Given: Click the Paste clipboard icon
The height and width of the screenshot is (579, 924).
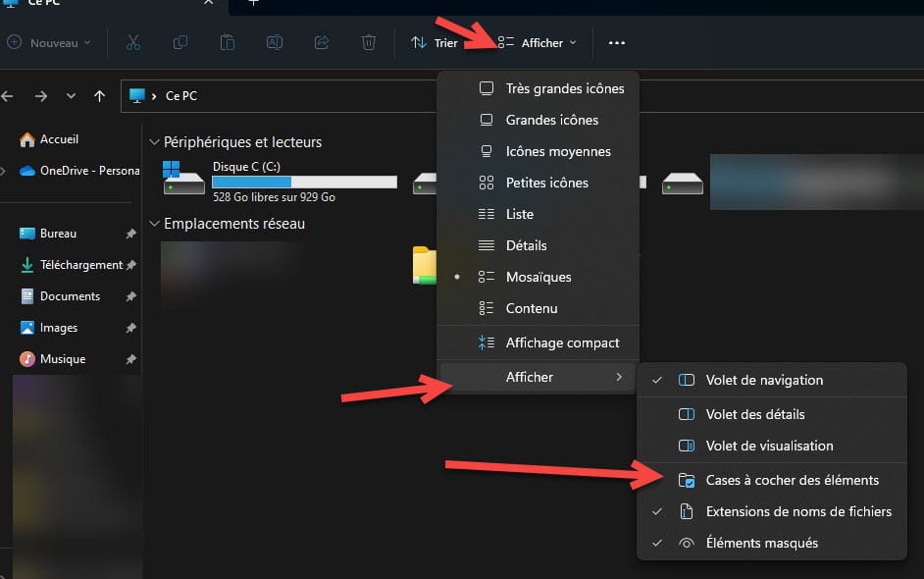Looking at the screenshot, I should tap(228, 42).
